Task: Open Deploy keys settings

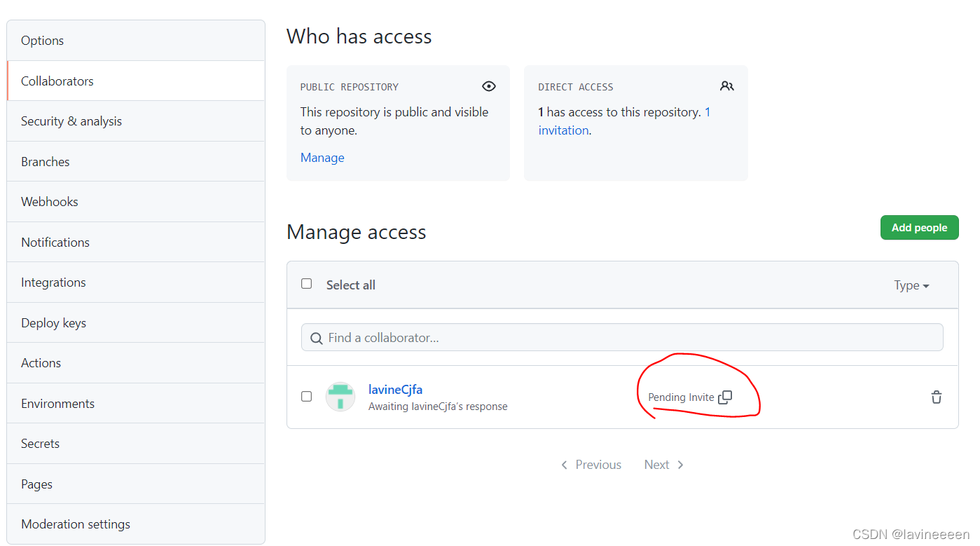Action: 136,322
